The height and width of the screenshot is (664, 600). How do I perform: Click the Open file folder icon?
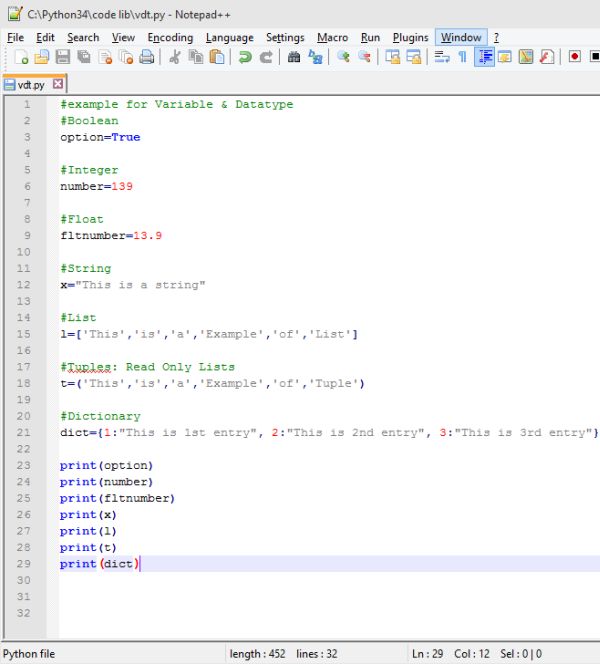pos(41,56)
